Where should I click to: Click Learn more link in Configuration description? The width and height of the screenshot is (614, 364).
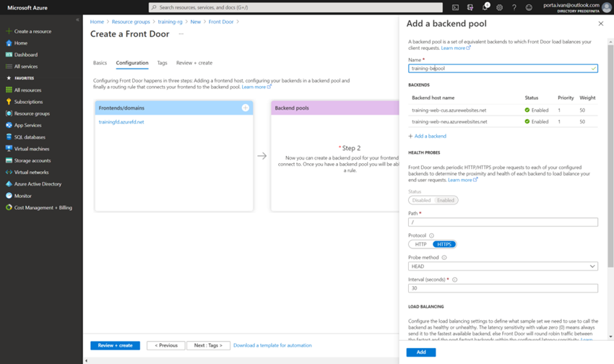[x=256, y=87]
